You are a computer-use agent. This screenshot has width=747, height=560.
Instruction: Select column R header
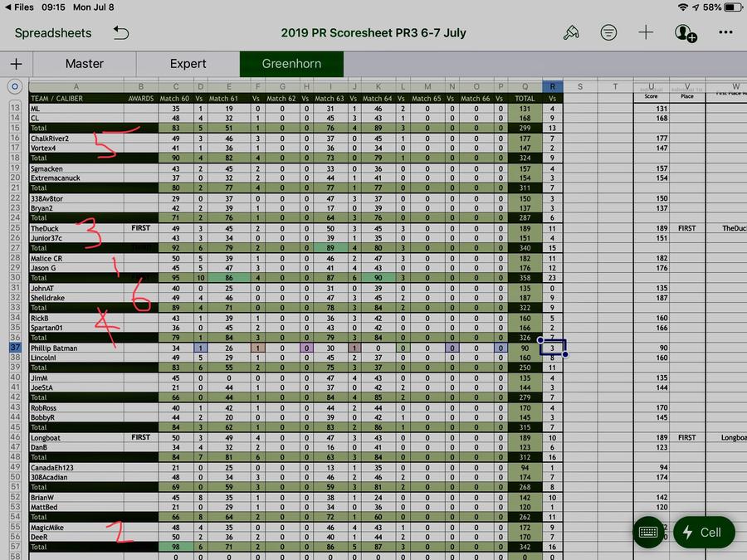(x=553, y=86)
